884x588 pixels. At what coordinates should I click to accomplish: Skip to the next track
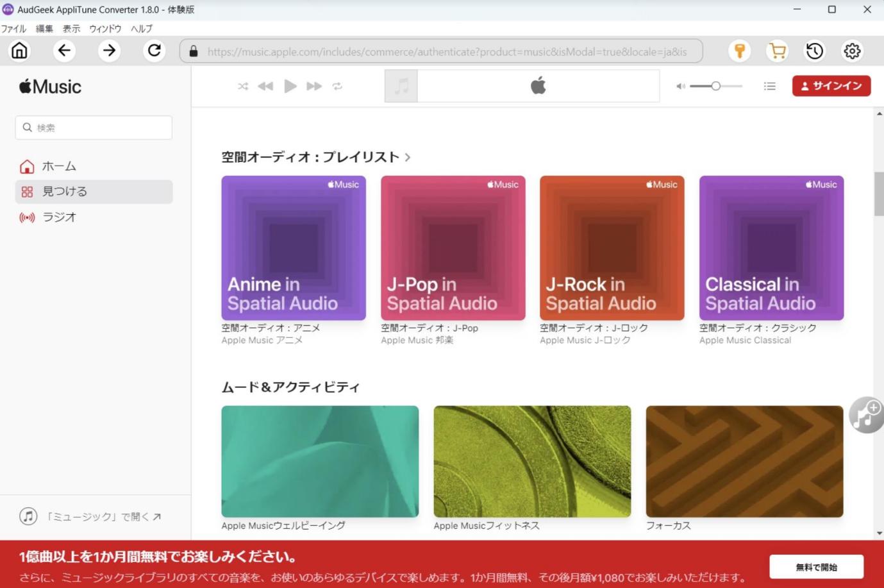pyautogui.click(x=314, y=86)
